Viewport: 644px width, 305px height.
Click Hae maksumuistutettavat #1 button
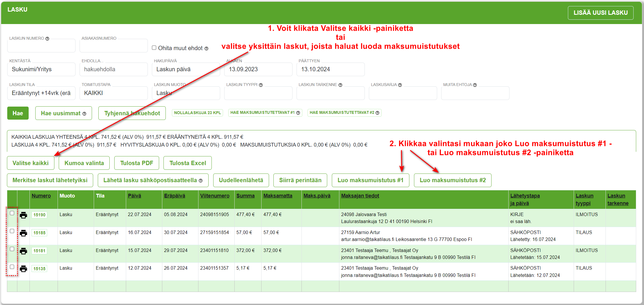point(265,113)
